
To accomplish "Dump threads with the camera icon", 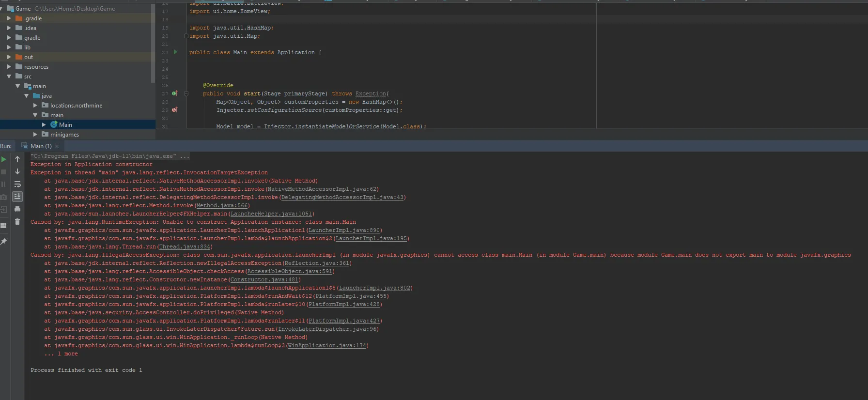I will point(3,197).
